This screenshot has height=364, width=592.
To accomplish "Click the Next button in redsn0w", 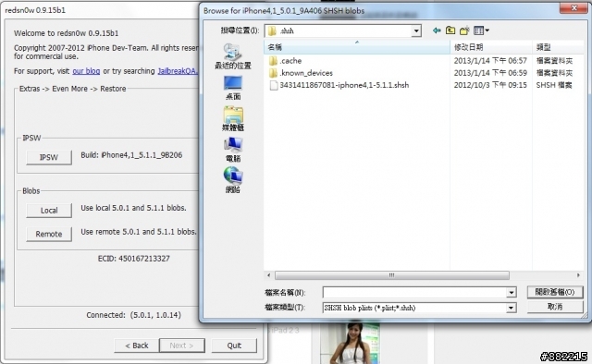I will (x=182, y=346).
